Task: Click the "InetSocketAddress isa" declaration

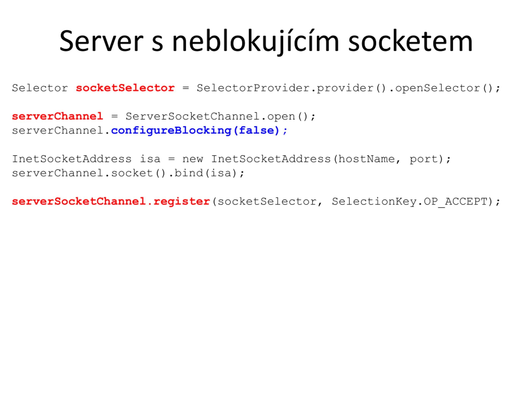Action: click(x=86, y=159)
